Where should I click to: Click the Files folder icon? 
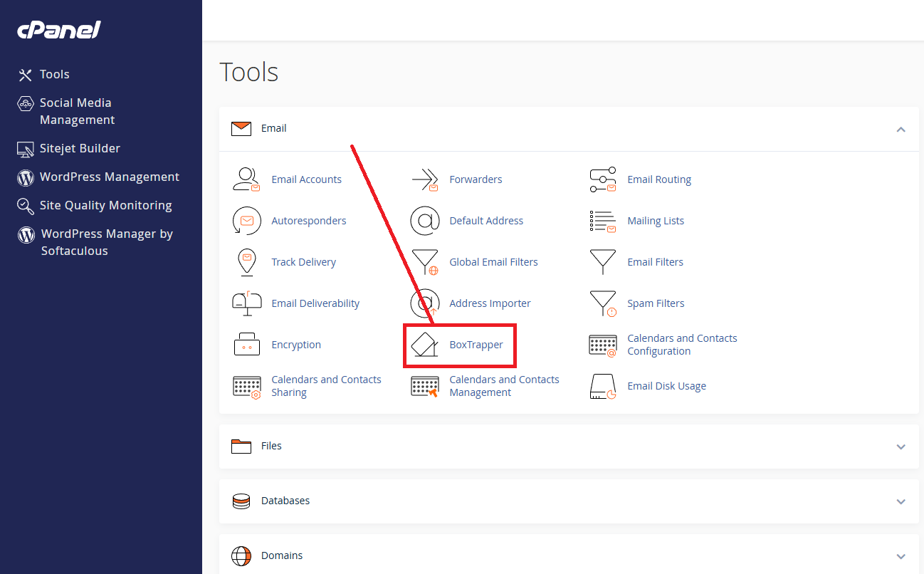(x=242, y=447)
